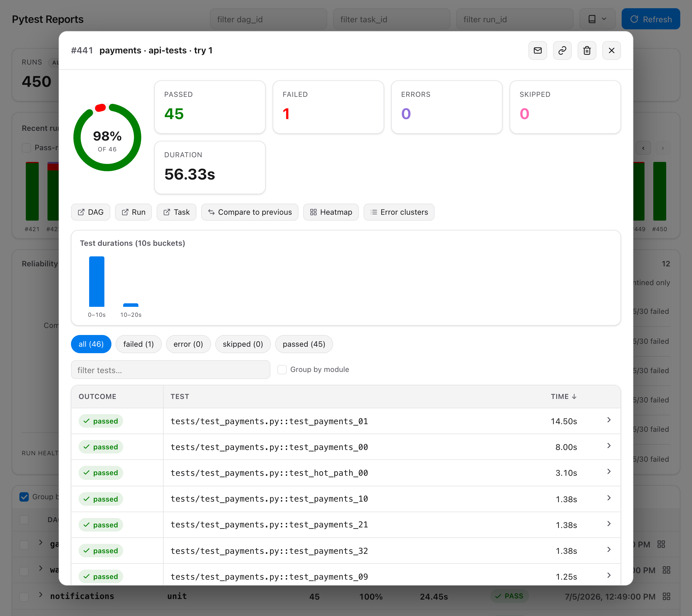Close the report dialog with X
This screenshot has height=616, width=692.
pos(611,50)
